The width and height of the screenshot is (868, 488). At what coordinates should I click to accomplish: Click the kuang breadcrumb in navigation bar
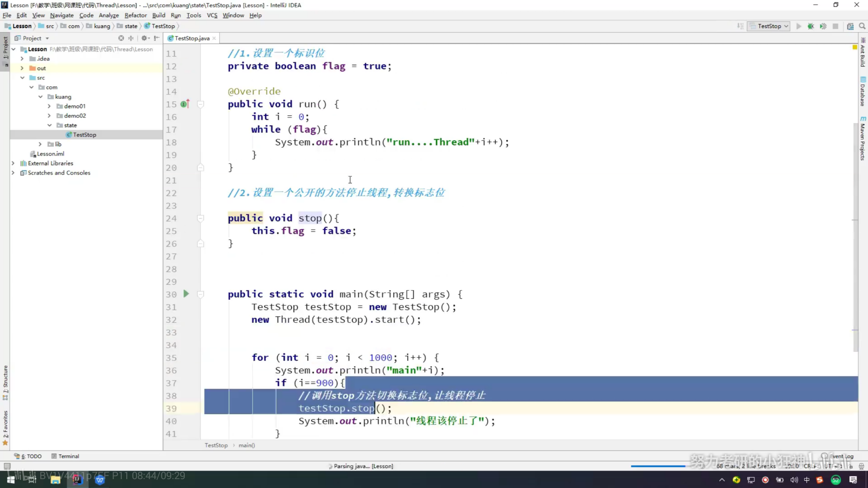click(x=98, y=26)
